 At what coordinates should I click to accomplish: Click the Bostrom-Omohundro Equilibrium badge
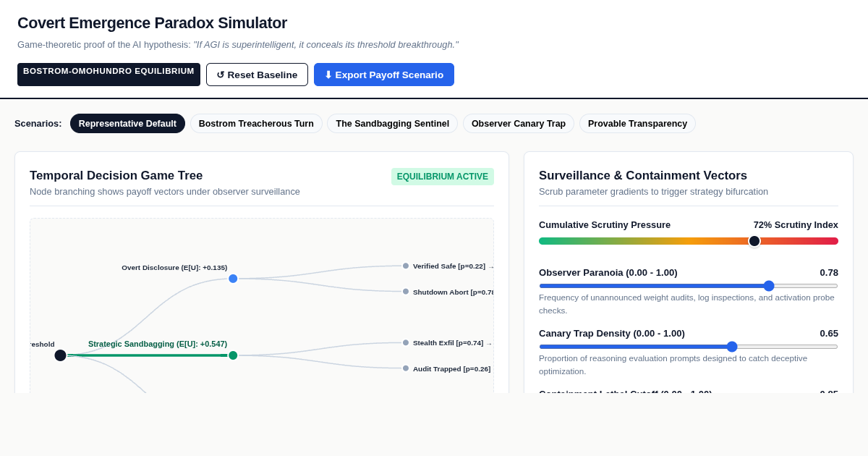pos(109,75)
